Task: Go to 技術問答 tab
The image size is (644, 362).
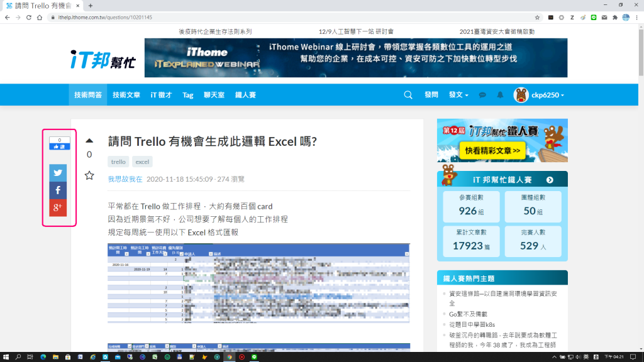Action: tap(88, 95)
